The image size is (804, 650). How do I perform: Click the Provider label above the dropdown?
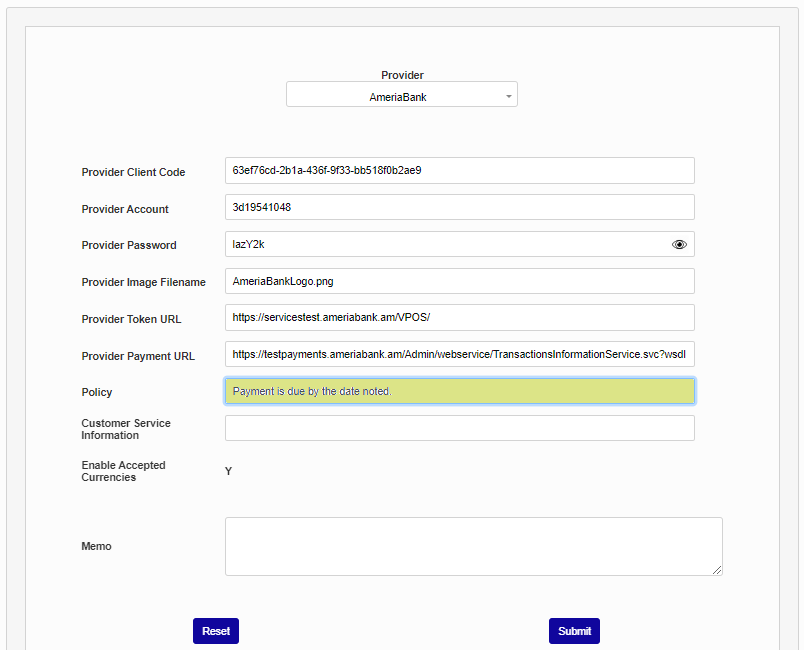pyautogui.click(x=402, y=75)
